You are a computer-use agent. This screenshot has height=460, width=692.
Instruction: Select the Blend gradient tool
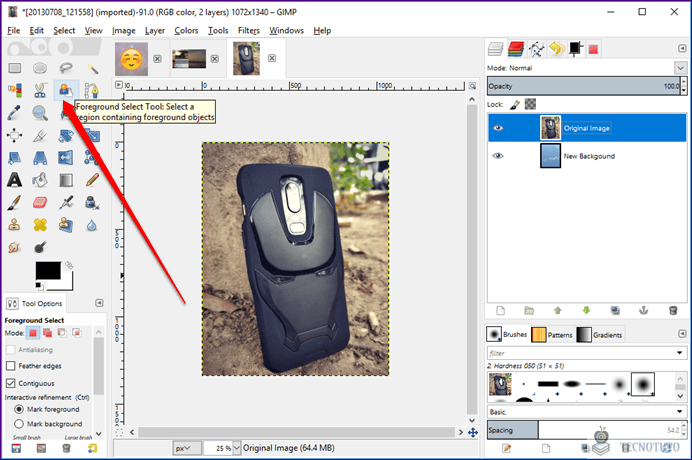(66, 180)
